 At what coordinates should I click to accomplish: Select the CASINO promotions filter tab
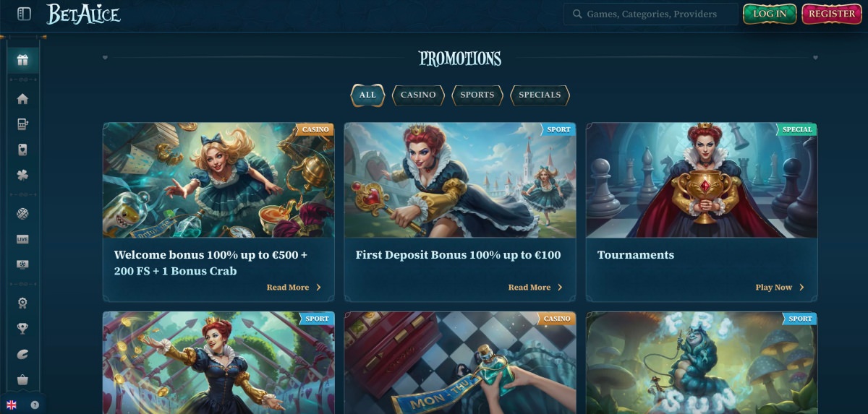[x=418, y=95]
